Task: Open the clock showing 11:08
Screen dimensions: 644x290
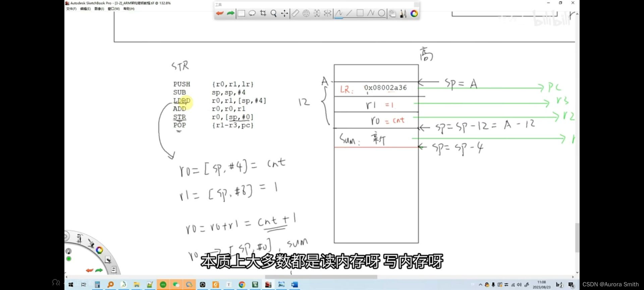Action: pyautogui.click(x=541, y=285)
